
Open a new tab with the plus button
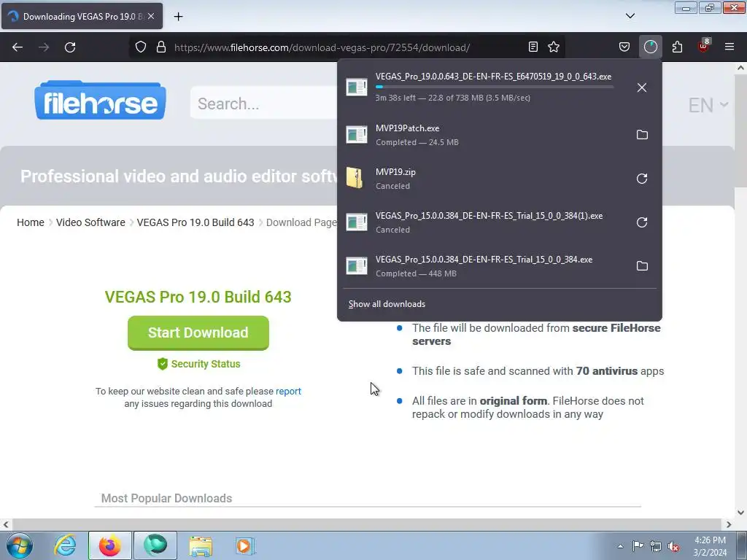pos(178,17)
